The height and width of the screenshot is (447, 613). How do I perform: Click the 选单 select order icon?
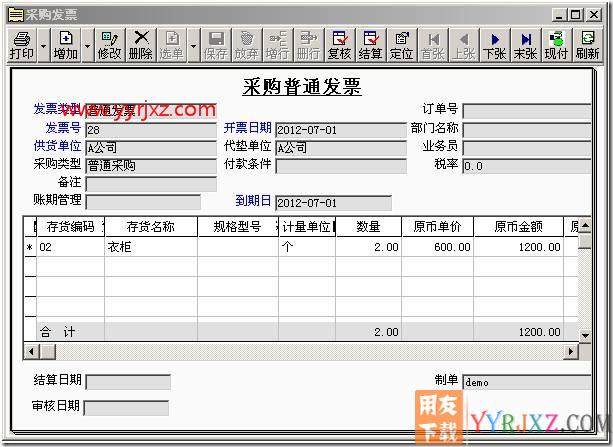coord(172,45)
